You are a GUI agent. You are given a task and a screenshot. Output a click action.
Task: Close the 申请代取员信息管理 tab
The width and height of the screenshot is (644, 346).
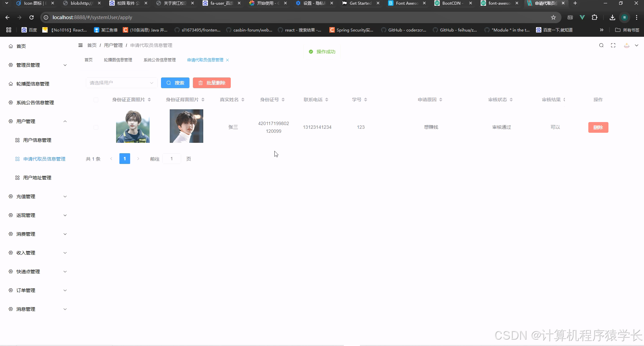pos(227,60)
